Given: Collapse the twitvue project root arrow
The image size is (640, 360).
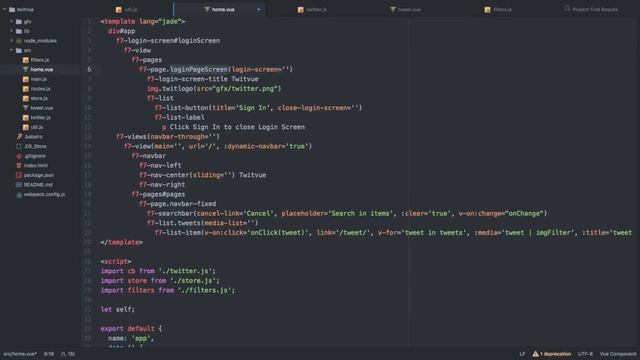Looking at the screenshot, I should (4, 9).
